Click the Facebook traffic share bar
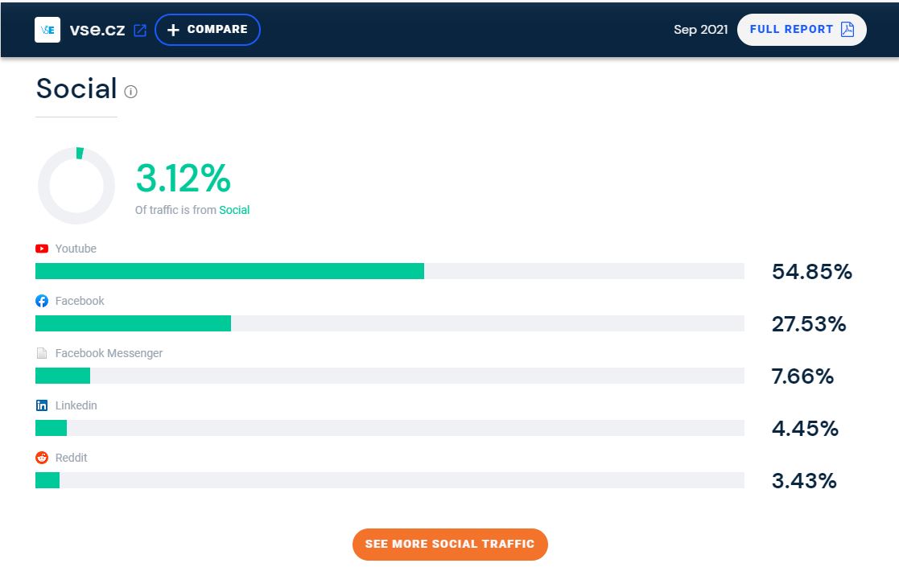Image resolution: width=899 pixels, height=588 pixels. 390,323
